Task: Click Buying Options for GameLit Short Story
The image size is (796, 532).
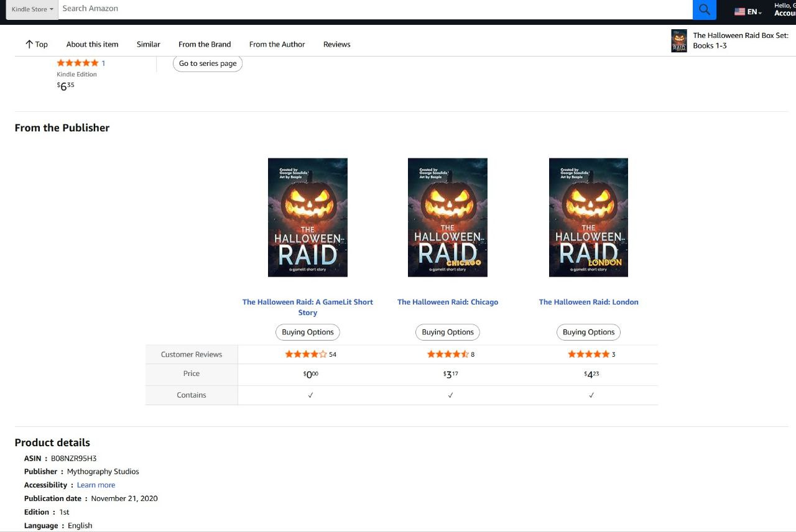Action: tap(308, 332)
